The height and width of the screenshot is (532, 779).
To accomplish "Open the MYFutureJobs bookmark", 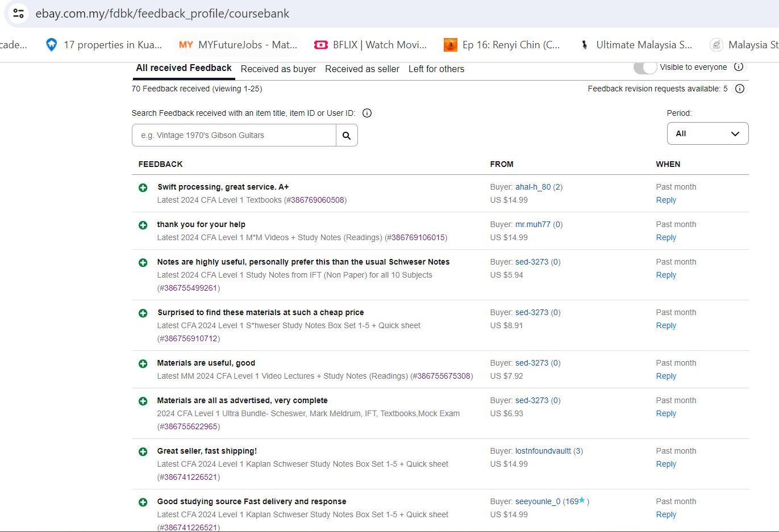I will (x=238, y=45).
